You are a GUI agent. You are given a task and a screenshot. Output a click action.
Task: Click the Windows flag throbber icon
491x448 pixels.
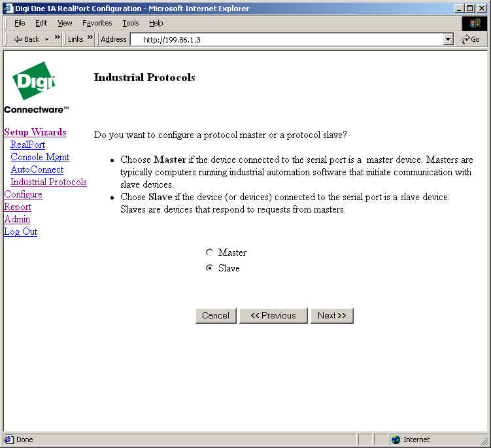(474, 23)
